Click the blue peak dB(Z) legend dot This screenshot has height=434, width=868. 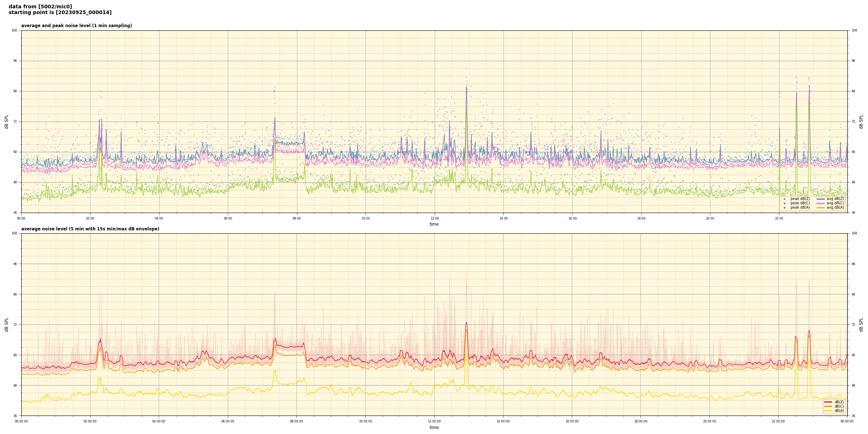click(x=784, y=199)
